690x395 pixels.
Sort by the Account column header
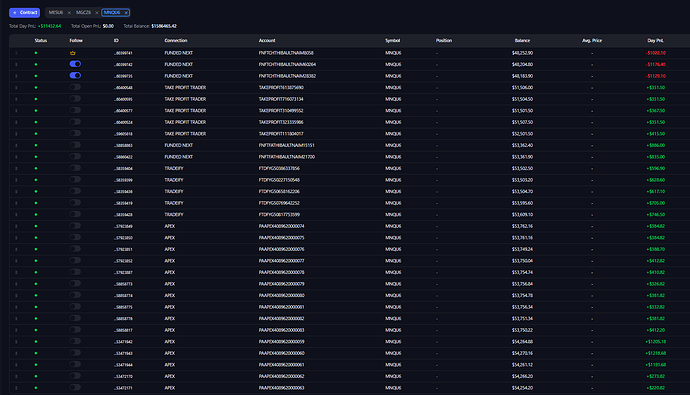(267, 40)
